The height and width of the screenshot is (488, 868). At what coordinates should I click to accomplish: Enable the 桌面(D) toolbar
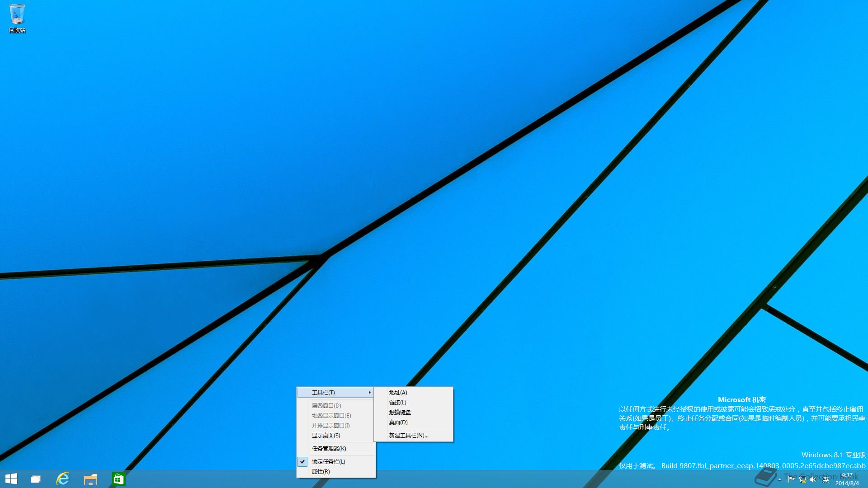coord(414,422)
